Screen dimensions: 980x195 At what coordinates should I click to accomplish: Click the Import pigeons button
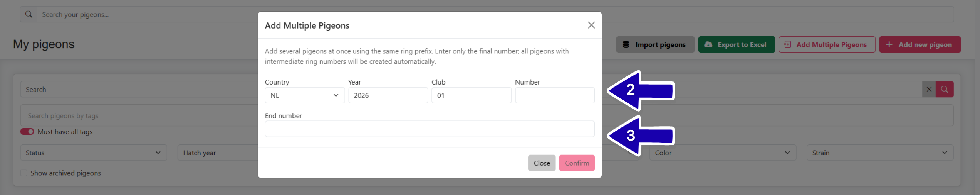point(655,45)
